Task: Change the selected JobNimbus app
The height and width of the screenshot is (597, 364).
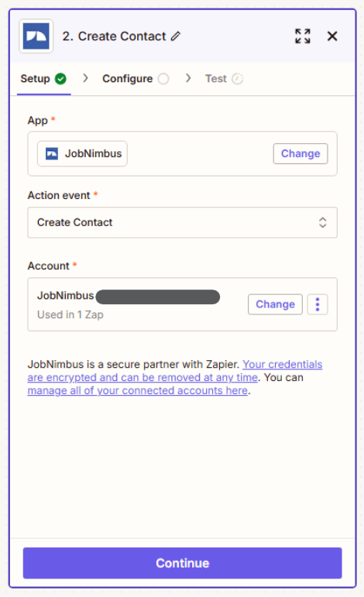Action: pos(300,154)
